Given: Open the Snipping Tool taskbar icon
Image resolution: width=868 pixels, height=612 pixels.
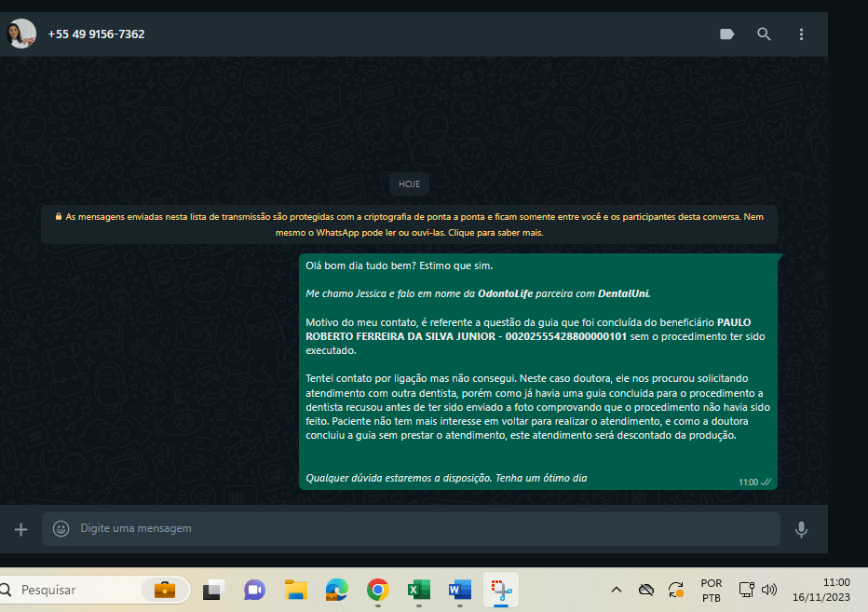Looking at the screenshot, I should pyautogui.click(x=501, y=590).
